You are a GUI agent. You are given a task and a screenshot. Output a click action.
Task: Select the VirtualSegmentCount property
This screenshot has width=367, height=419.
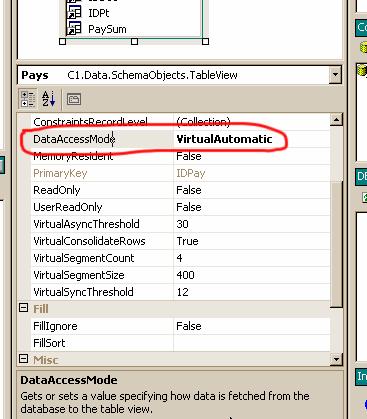pyautogui.click(x=84, y=258)
